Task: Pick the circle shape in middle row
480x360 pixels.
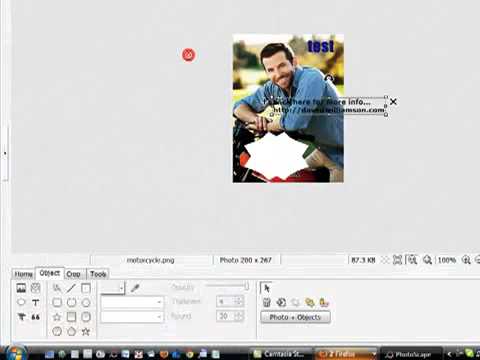Action: [x=71, y=302]
